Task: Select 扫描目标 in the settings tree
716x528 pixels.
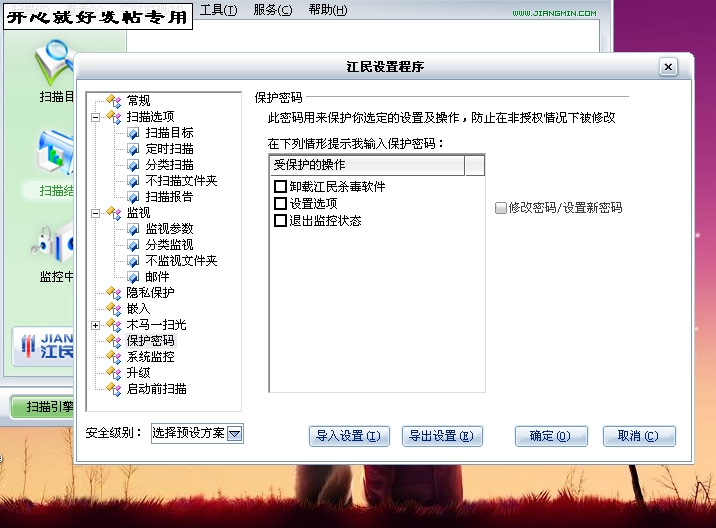Action: coord(169,133)
